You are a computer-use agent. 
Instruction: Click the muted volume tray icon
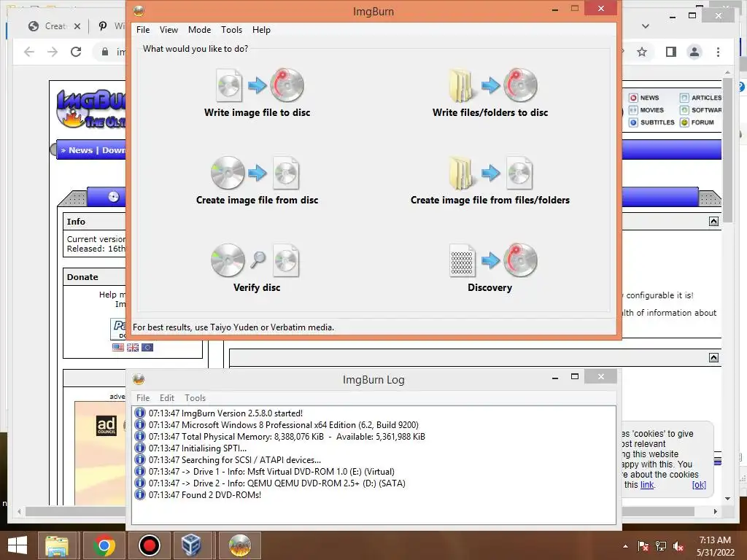pos(678,546)
